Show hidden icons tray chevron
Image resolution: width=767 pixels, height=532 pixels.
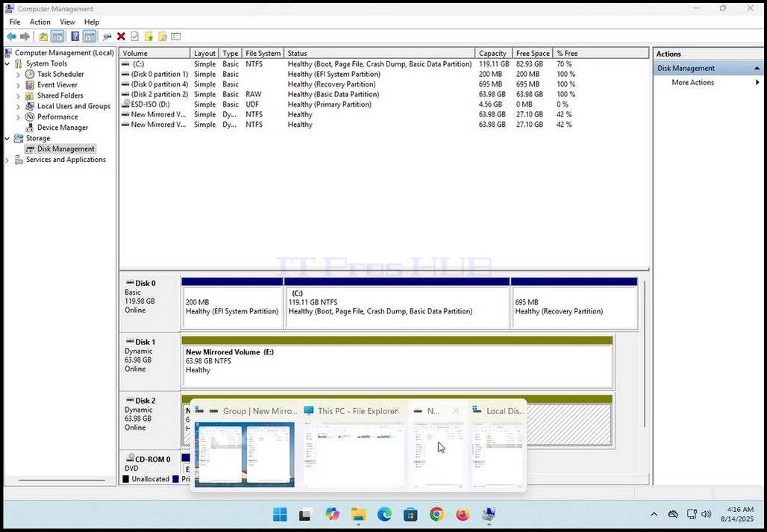coord(654,514)
